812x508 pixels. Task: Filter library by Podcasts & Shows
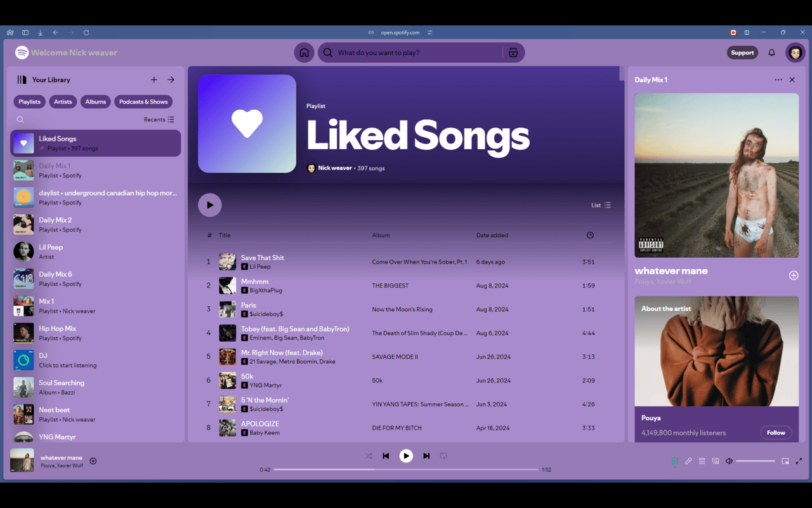tap(143, 102)
